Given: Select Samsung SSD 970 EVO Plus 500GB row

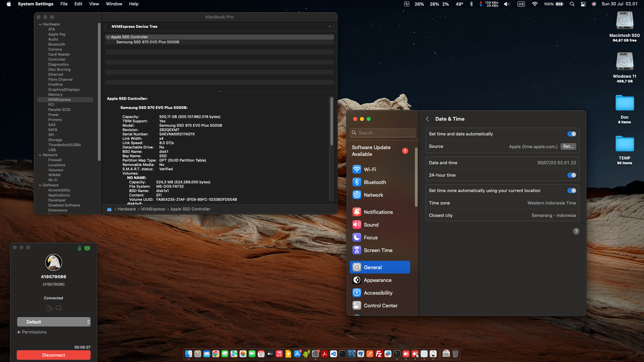Looking at the screenshot, I should pos(220,42).
